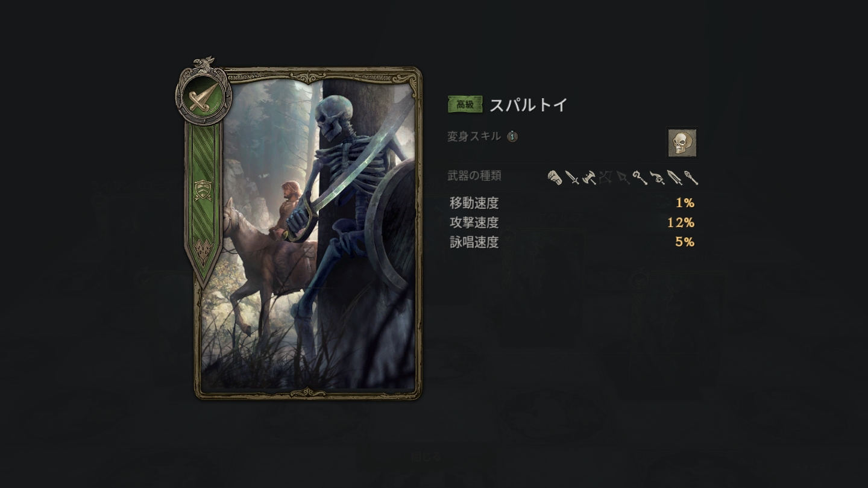The image size is (868, 488).
Task: Click the スパルトイ card title
Action: point(529,105)
